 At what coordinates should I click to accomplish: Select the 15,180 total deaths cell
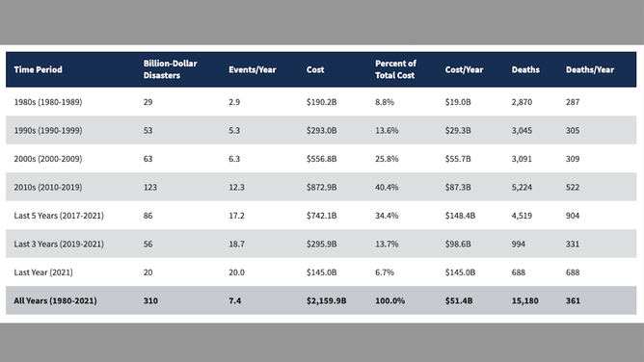coord(524,300)
